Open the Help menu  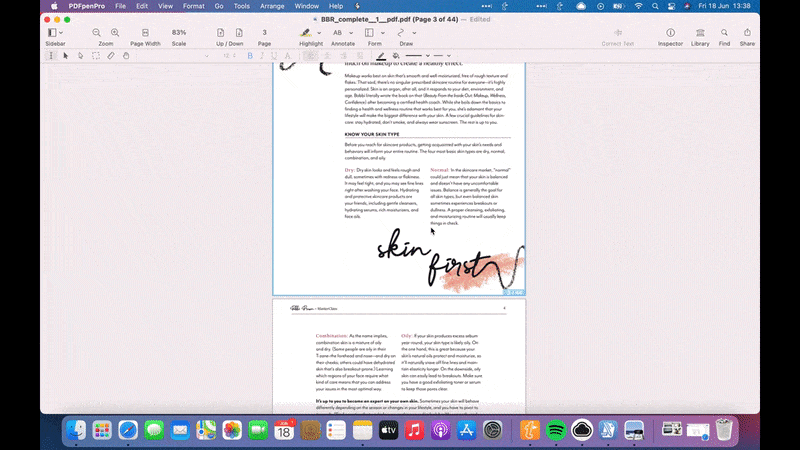coord(336,6)
